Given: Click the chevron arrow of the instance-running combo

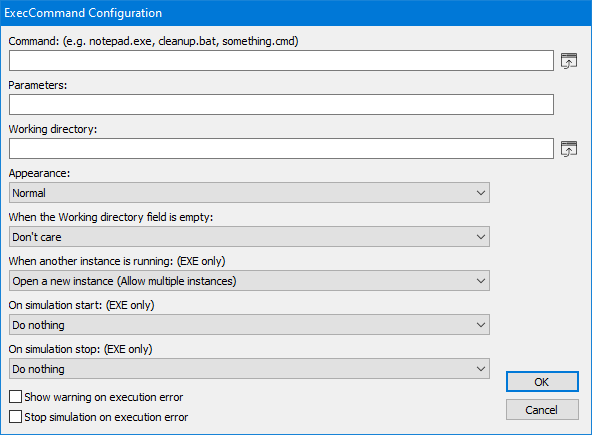Looking at the screenshot, I should [x=481, y=281].
